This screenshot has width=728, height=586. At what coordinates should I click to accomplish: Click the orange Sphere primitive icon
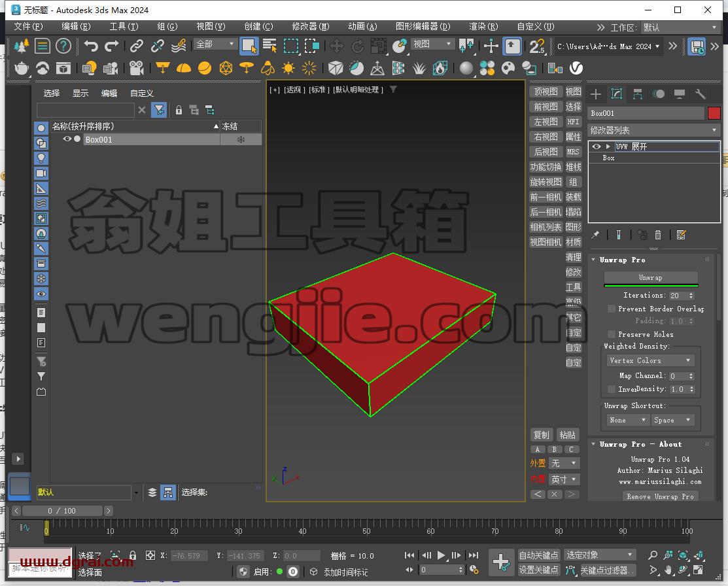pos(204,68)
